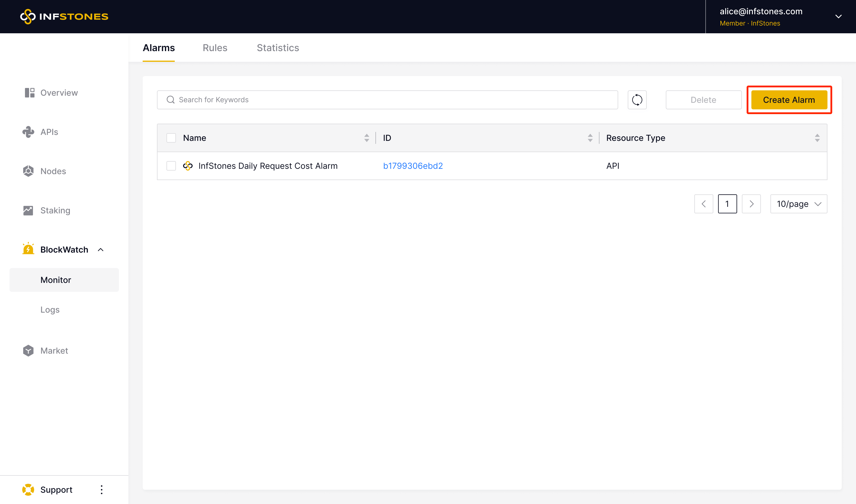Image resolution: width=856 pixels, height=504 pixels.
Task: Click the Overview dashboard icon in sidebar
Action: click(x=29, y=93)
